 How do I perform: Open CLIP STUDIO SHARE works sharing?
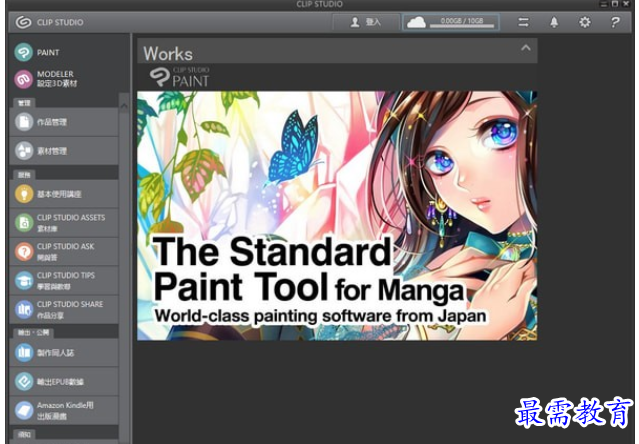click(x=64, y=310)
